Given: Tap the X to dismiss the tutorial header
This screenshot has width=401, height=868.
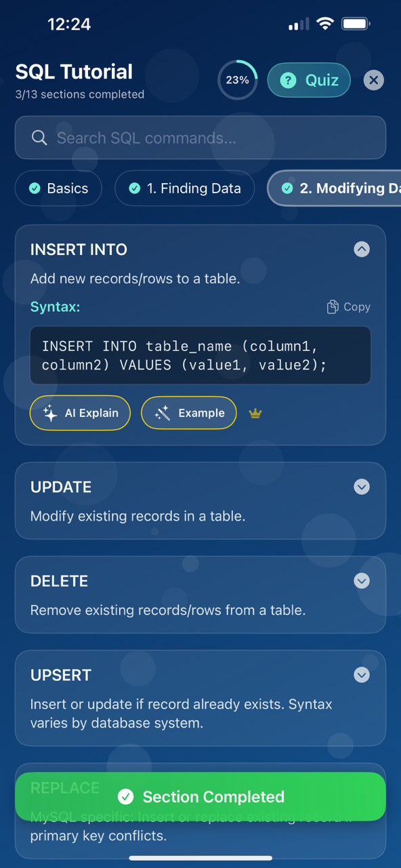Looking at the screenshot, I should 373,80.
